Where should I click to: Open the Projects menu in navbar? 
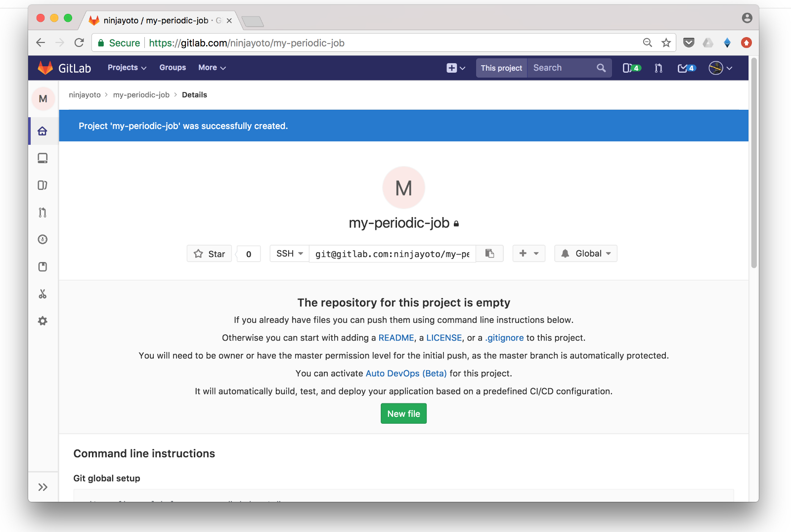click(127, 68)
